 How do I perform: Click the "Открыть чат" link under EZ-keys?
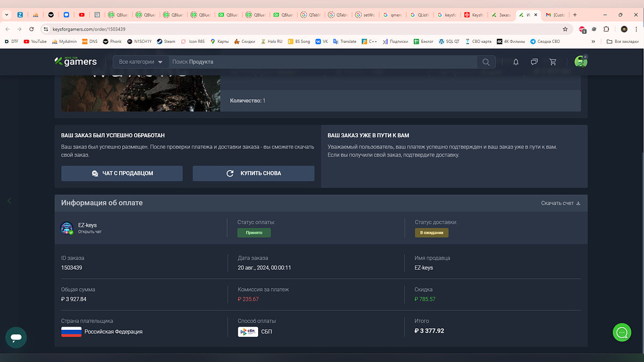(x=90, y=232)
